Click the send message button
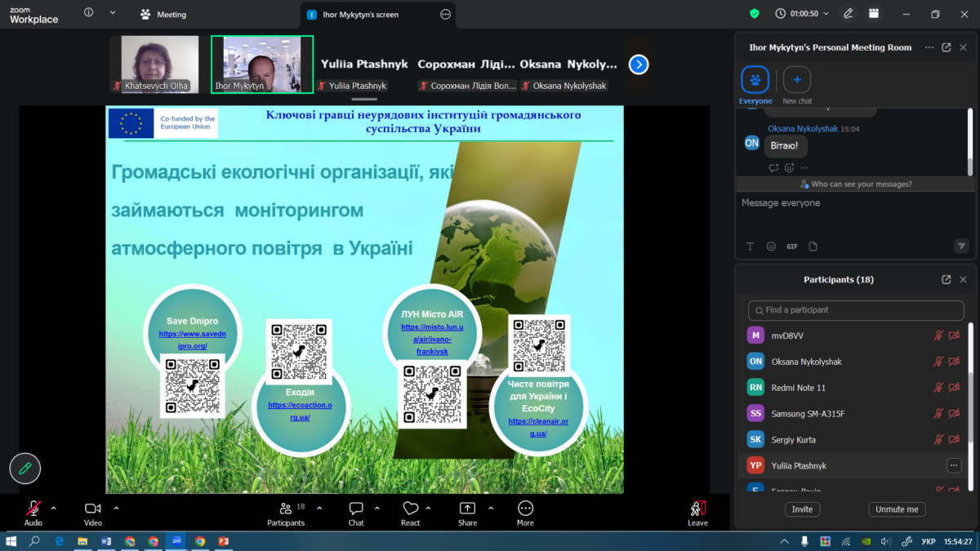This screenshot has width=980, height=551. point(961,247)
